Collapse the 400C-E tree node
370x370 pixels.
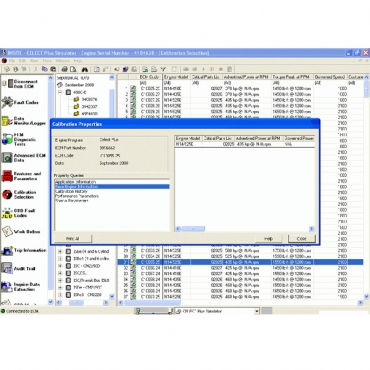coord(61,92)
